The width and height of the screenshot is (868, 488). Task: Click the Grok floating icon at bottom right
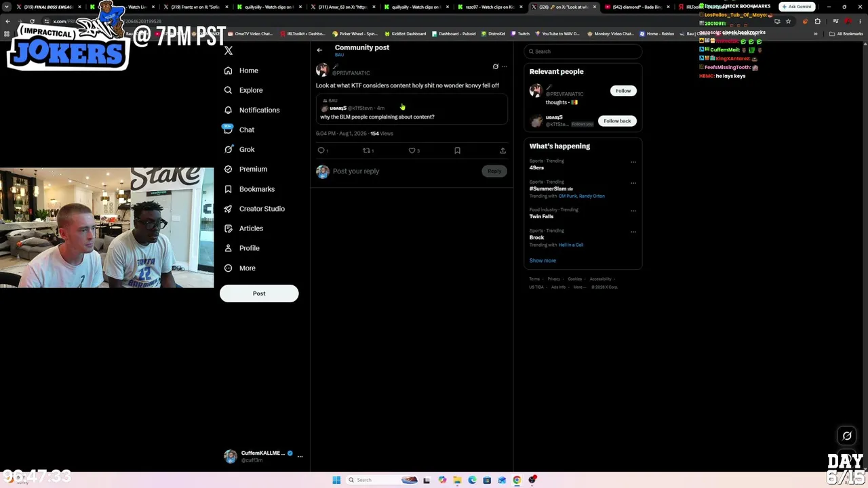(846, 436)
